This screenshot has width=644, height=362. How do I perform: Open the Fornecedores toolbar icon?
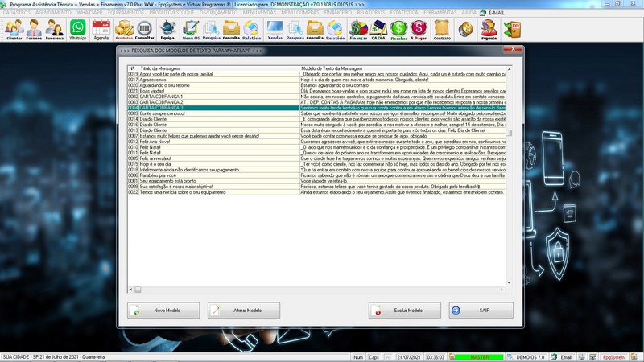(x=34, y=30)
